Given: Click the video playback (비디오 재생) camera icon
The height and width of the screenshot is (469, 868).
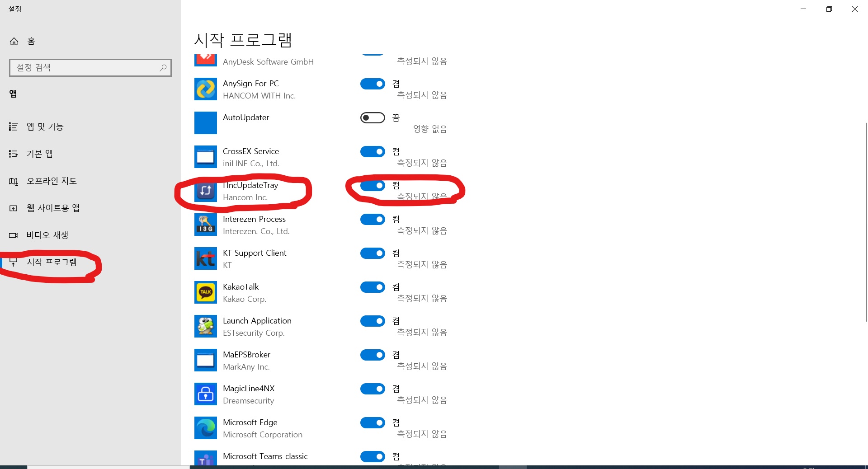Looking at the screenshot, I should click(x=14, y=235).
